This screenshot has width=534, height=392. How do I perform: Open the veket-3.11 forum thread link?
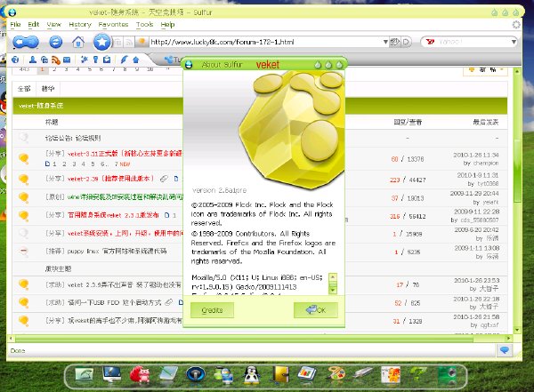coord(125,154)
